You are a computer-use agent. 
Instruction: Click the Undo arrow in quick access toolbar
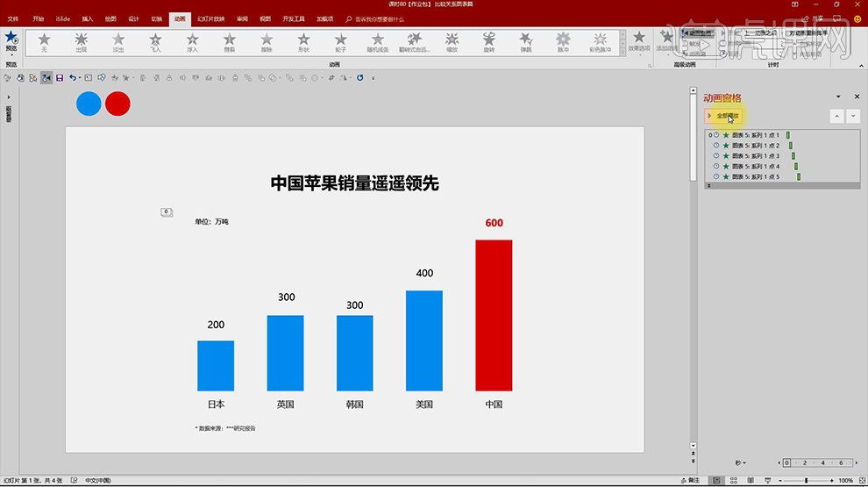point(73,78)
